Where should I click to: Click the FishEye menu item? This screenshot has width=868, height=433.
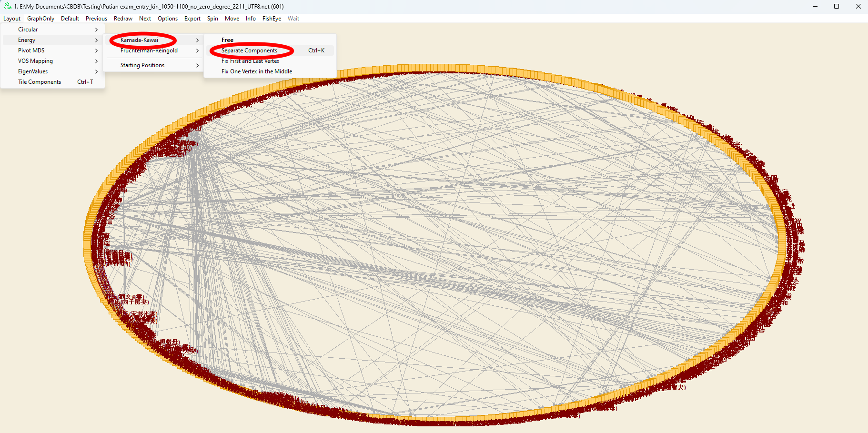(x=272, y=19)
